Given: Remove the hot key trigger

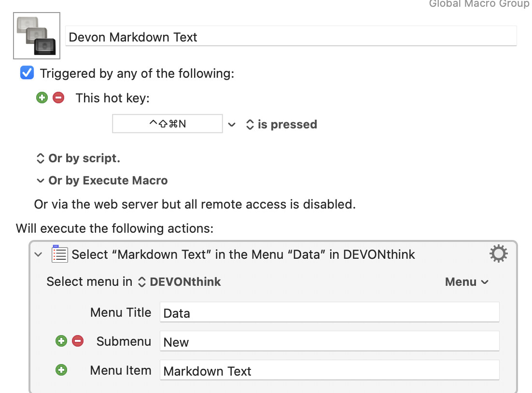Looking at the screenshot, I should click(58, 98).
